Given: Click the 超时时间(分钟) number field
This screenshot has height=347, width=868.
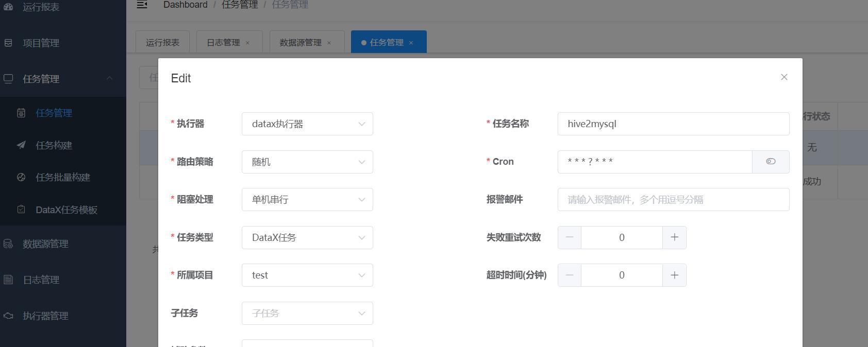Looking at the screenshot, I should coord(622,275).
